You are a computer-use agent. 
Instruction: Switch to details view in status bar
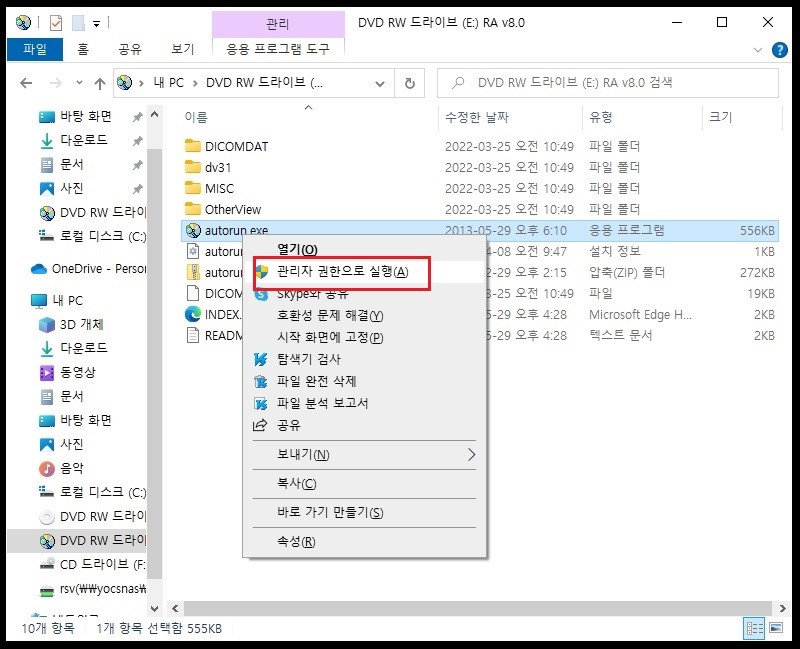(x=754, y=628)
